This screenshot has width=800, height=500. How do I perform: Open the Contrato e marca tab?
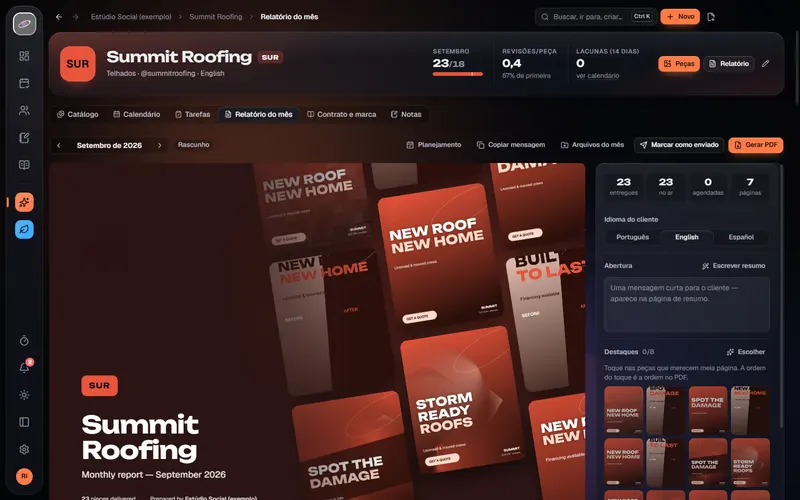click(342, 114)
